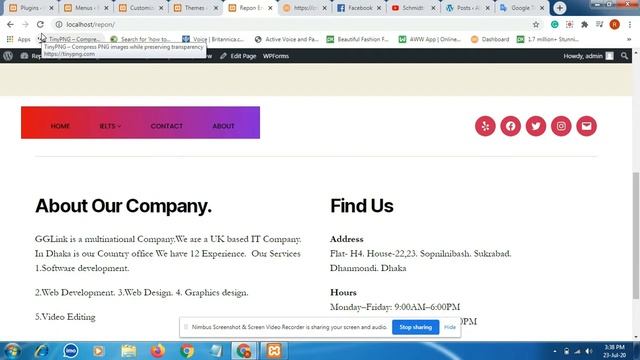This screenshot has height=360, width=640.
Task: Open Dashboard bookmark
Action: coord(490,39)
